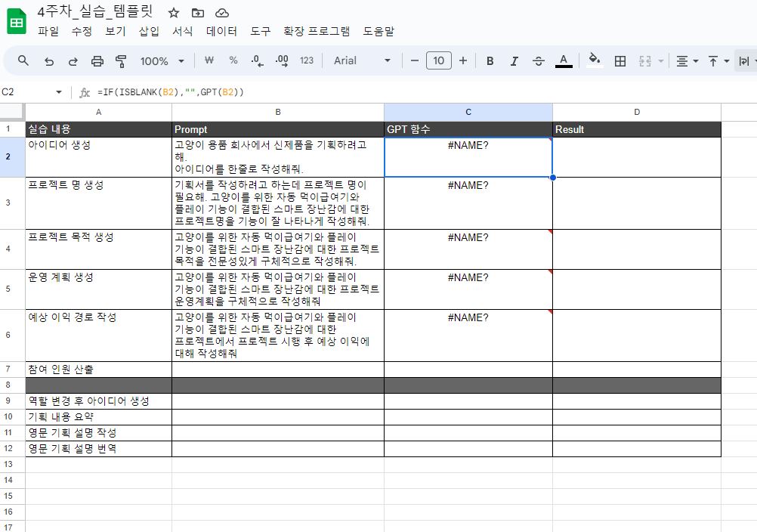
Task: Select the '실습 내용' header cell
Action: coord(98,129)
